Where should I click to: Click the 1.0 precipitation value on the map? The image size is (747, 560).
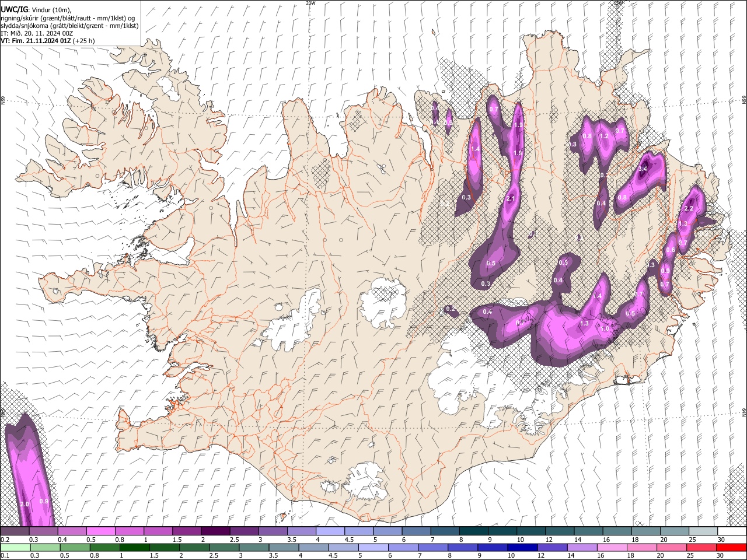point(605,329)
